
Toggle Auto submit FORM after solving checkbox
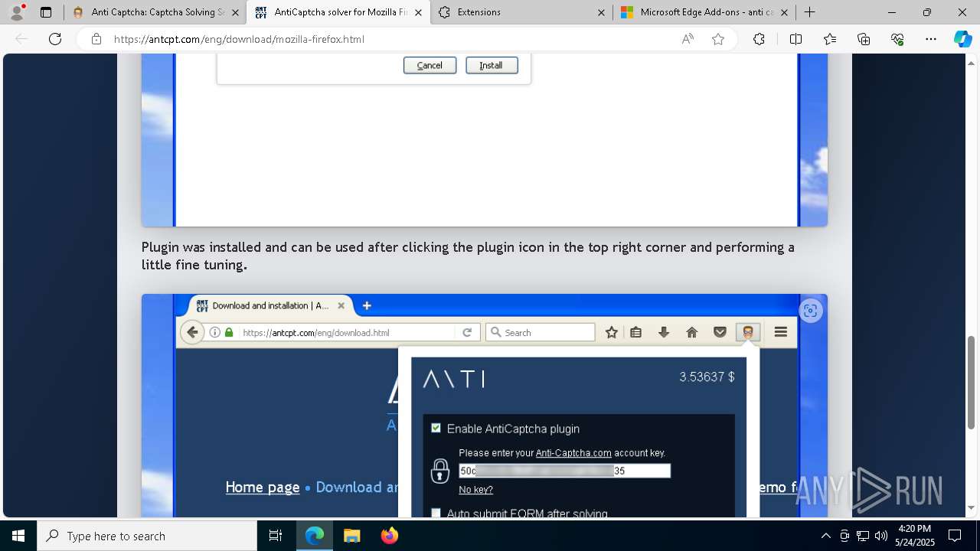[x=436, y=513]
